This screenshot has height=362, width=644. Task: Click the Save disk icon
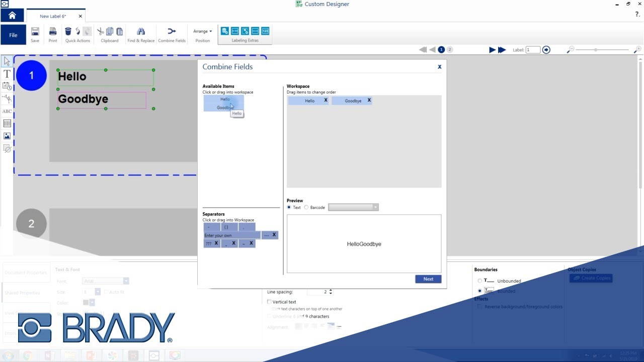point(35,31)
